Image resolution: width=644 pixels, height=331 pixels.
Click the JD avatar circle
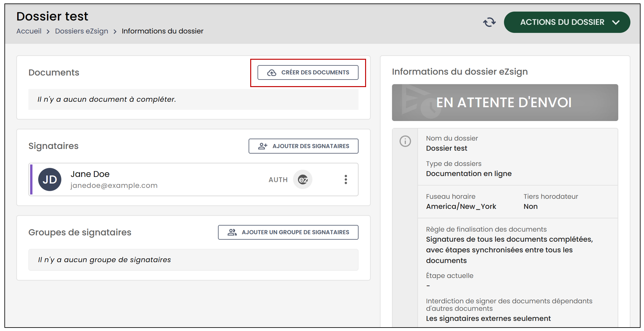click(x=50, y=179)
